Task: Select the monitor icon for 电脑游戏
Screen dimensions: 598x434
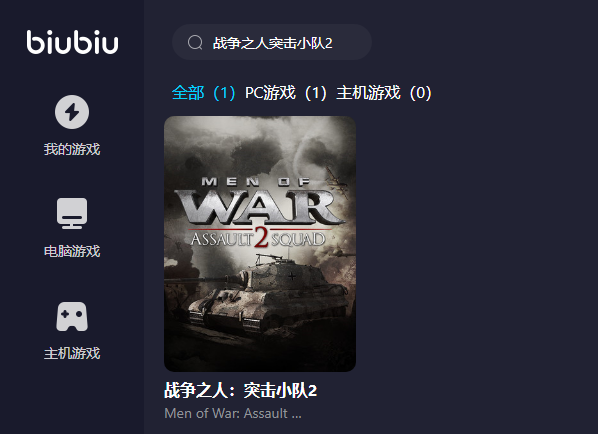Action: pos(72,213)
